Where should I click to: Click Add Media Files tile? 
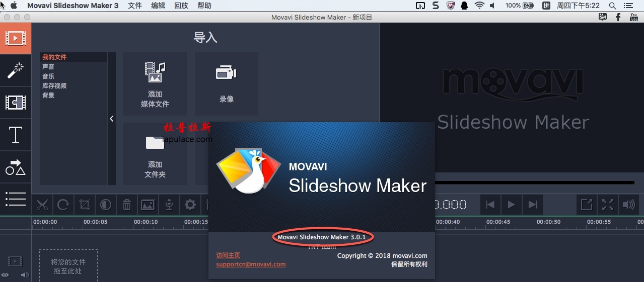click(x=155, y=84)
